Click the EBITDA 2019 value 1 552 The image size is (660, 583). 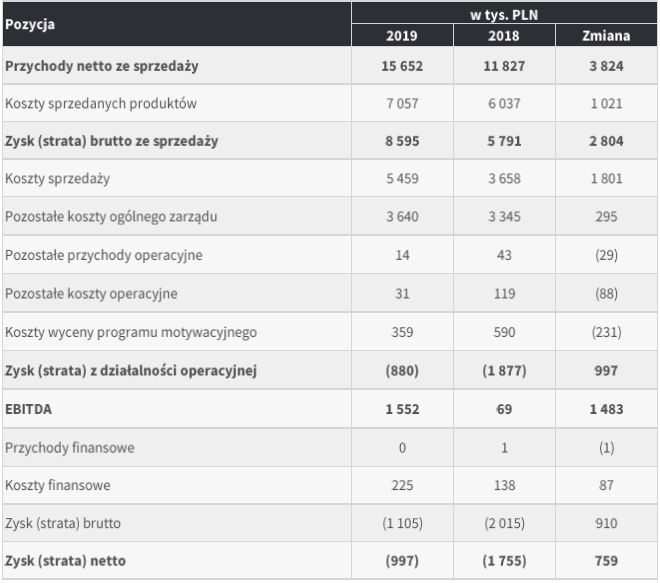(x=402, y=409)
